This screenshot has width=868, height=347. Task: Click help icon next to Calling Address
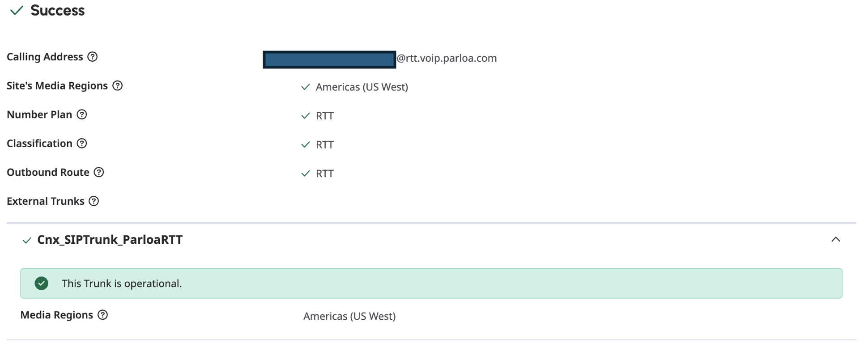[93, 57]
